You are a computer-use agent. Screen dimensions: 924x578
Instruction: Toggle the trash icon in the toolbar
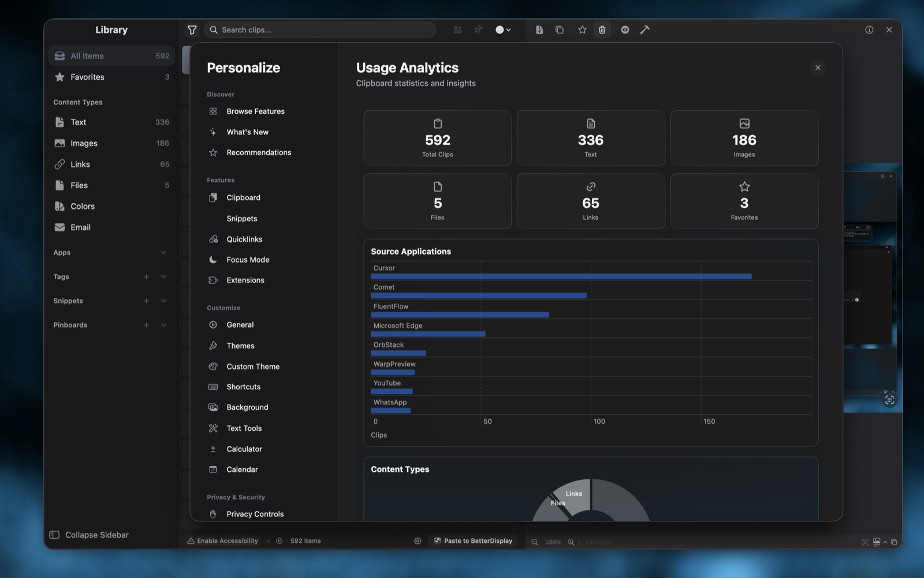point(602,29)
